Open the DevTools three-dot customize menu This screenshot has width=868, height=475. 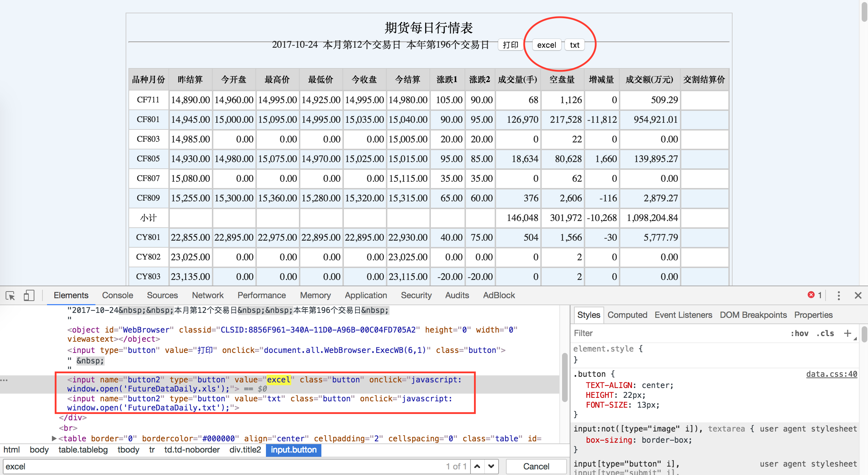pos(839,295)
